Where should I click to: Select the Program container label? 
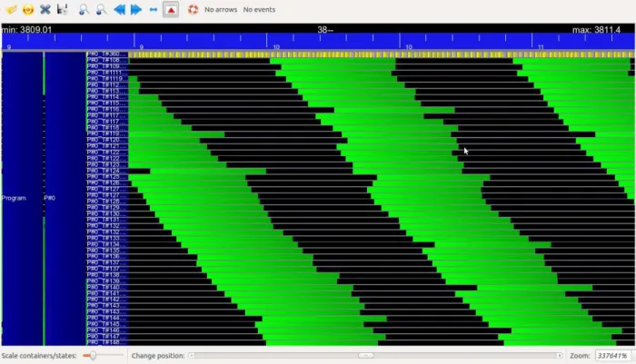tap(14, 198)
